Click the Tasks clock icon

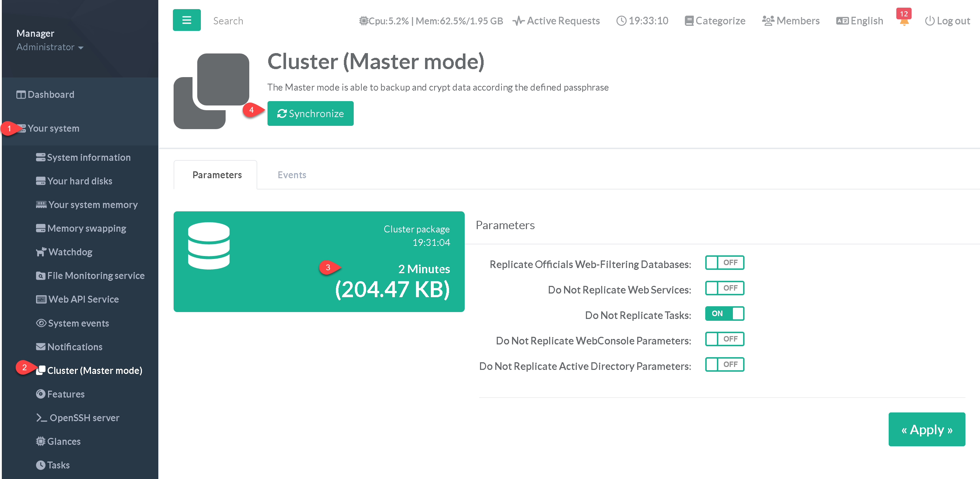pos(41,465)
